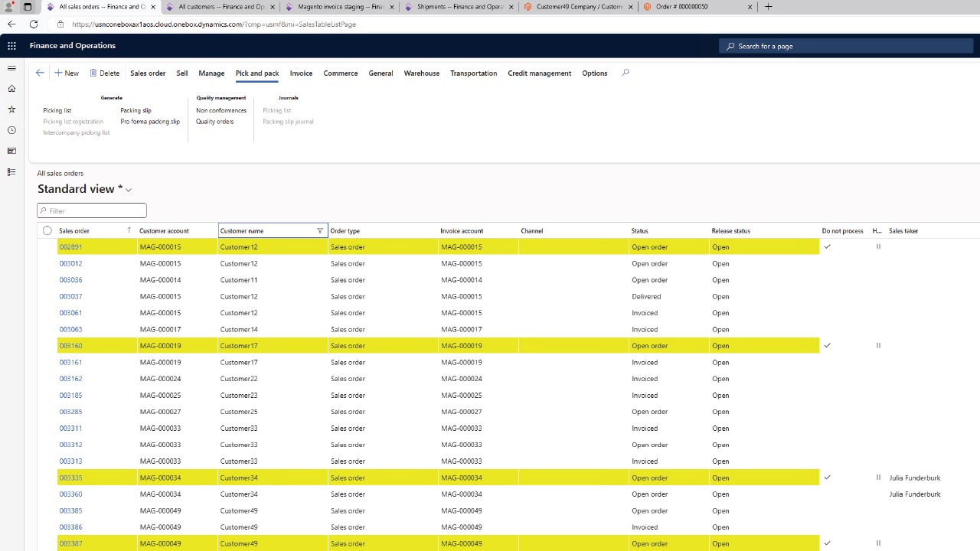Open the Credit management ribbon tab

[539, 73]
